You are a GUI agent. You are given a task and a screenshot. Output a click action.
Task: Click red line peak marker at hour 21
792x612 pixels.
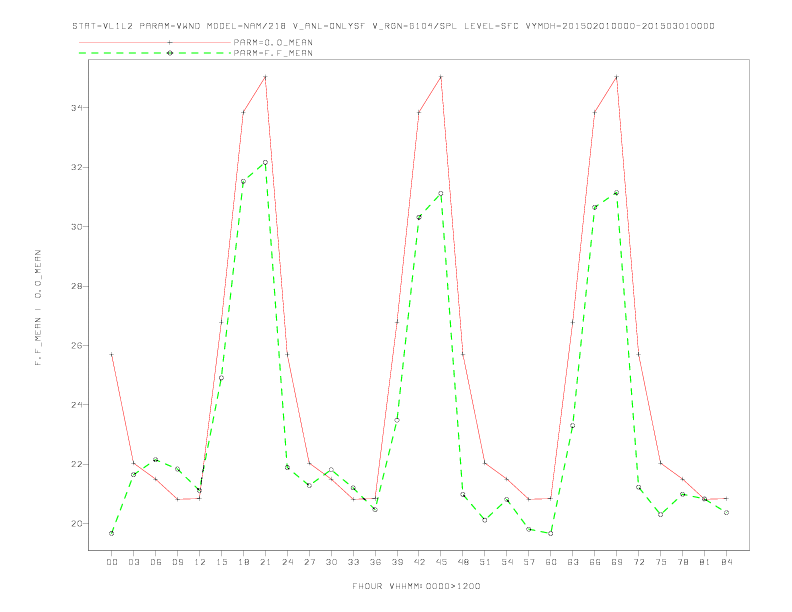[x=265, y=77]
